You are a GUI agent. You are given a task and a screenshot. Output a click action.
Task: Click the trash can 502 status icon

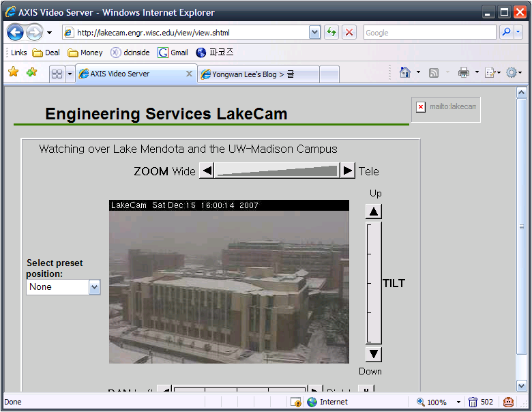[481, 402]
